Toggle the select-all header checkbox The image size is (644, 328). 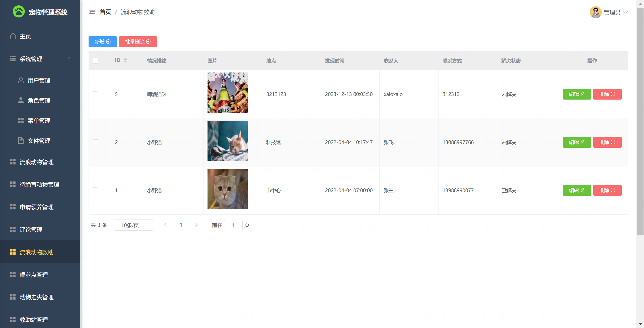pyautogui.click(x=95, y=61)
